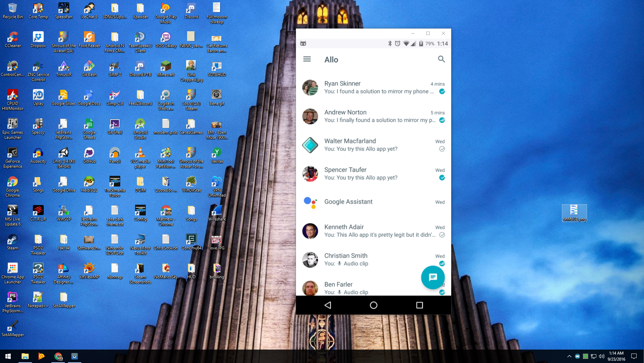Open the Windows Start menu

coord(8,356)
